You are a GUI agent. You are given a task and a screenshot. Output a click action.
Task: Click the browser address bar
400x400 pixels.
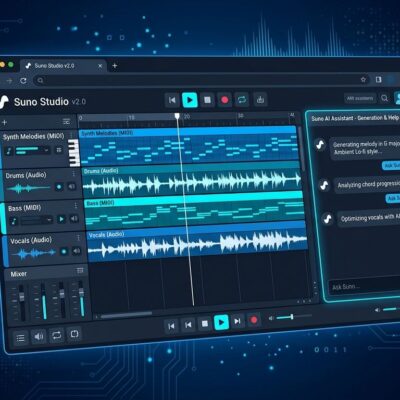200,80
